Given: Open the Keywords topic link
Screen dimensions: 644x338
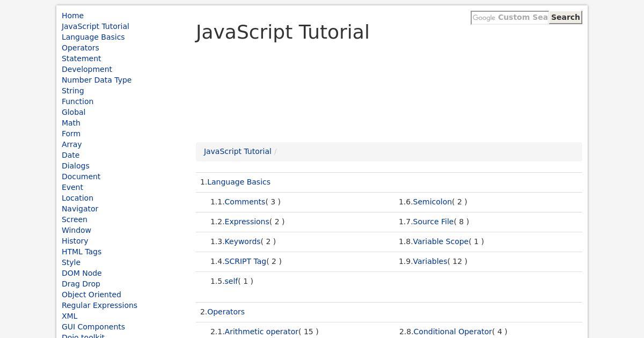Looking at the screenshot, I should (x=242, y=241).
